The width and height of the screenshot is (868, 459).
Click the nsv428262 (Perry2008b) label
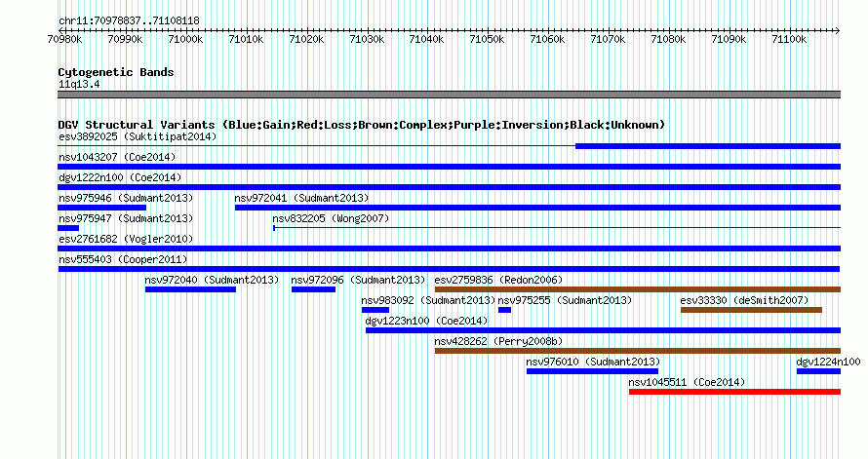[x=498, y=341]
